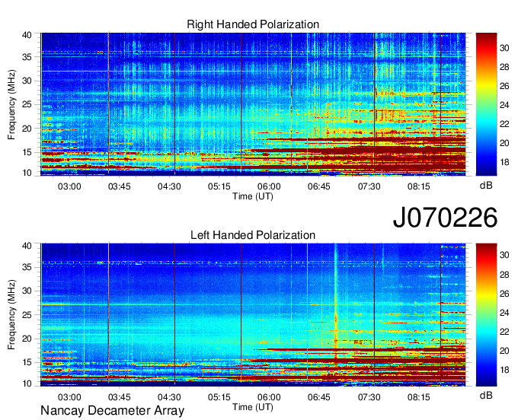Viewport: 518px width, 420px height.
Task: Click the 'Time (UT)' label under top plot
Action: 253,196
